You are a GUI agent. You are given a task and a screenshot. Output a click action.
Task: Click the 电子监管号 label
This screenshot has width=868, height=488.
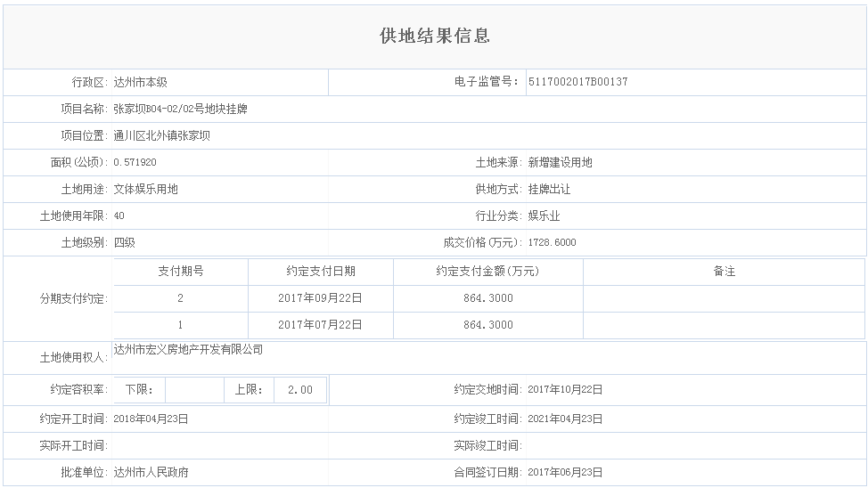(x=487, y=82)
